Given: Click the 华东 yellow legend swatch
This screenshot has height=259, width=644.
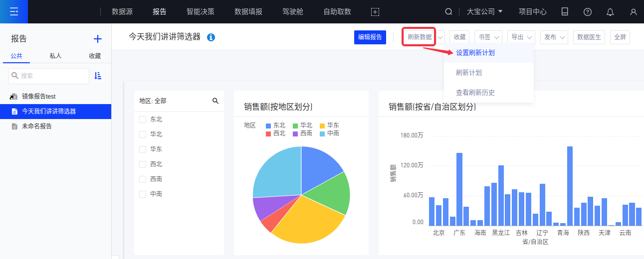Looking at the screenshot, I should [322, 126].
